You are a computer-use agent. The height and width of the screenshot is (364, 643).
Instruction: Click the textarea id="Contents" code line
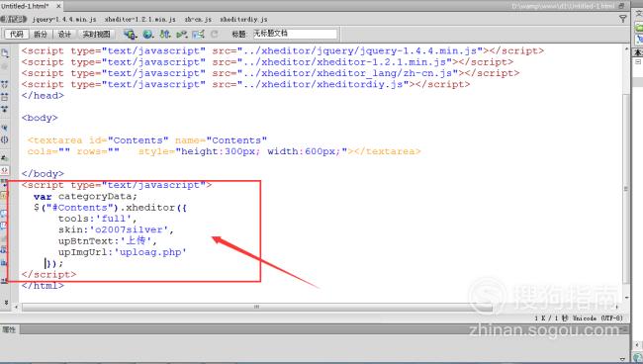coord(147,140)
